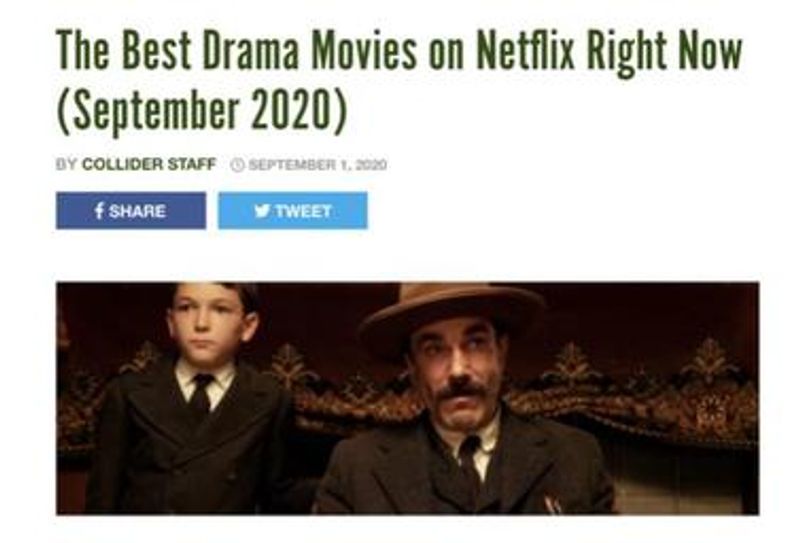Click the (September 2020) headline line
This screenshot has height=543, width=800.
point(202,112)
